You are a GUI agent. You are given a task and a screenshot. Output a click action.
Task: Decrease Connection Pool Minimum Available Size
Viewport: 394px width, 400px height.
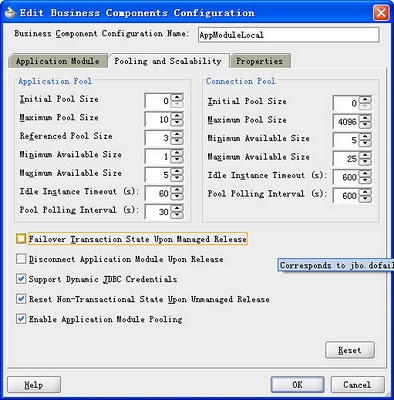tap(366, 143)
